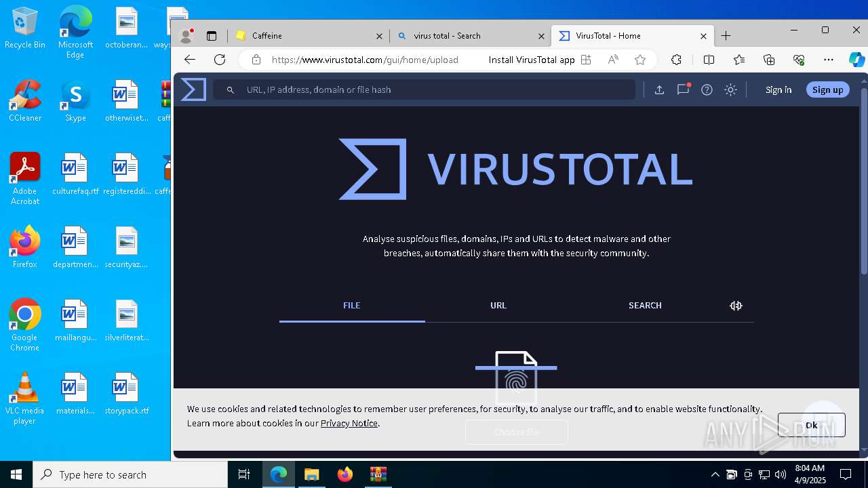Select the CCleaner desktop icon
The image size is (868, 488).
tap(25, 101)
